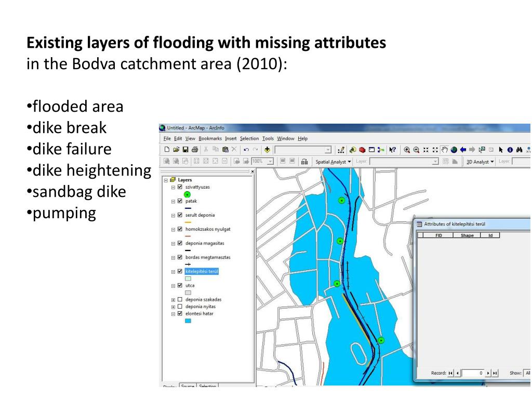Open the Window menu
532x399 pixels.
pos(286,138)
